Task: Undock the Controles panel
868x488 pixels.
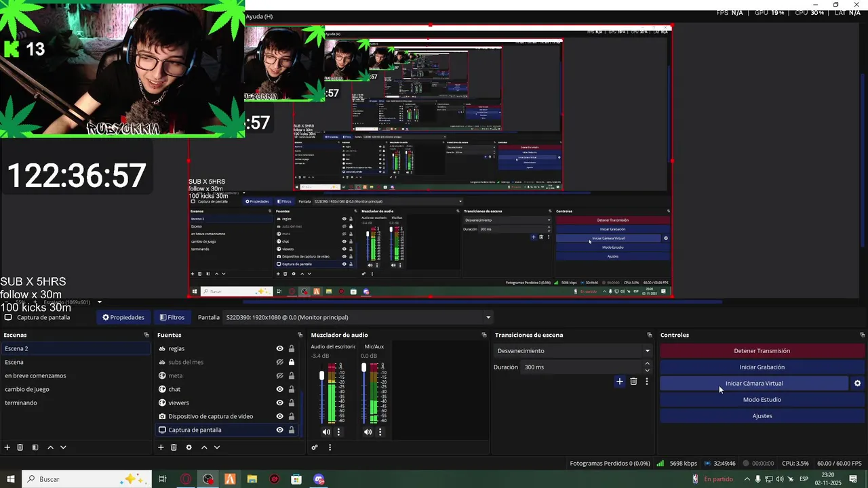Action: click(x=862, y=335)
